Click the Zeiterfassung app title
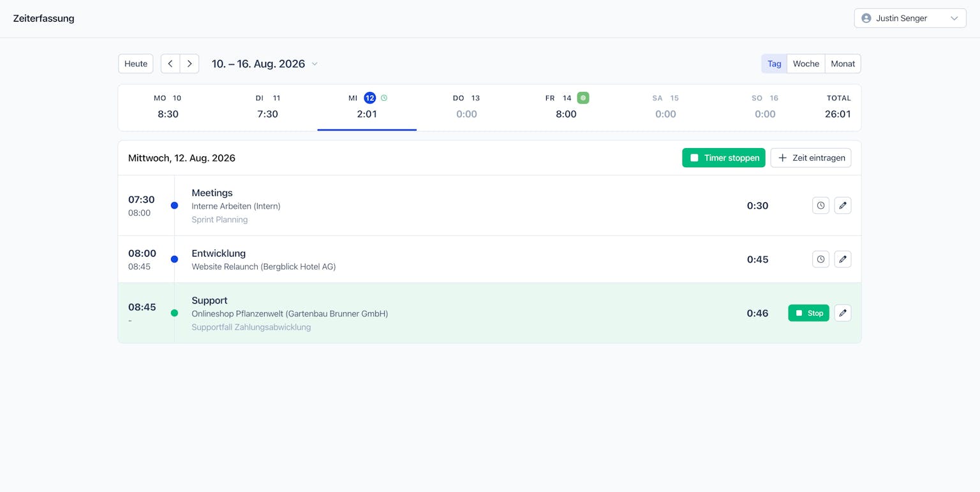This screenshot has width=980, height=492. click(43, 19)
